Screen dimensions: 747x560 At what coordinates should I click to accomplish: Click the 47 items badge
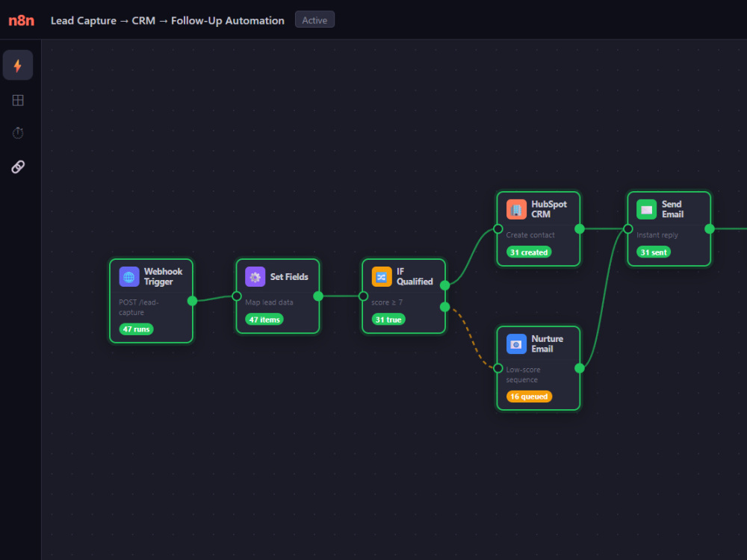tap(264, 320)
